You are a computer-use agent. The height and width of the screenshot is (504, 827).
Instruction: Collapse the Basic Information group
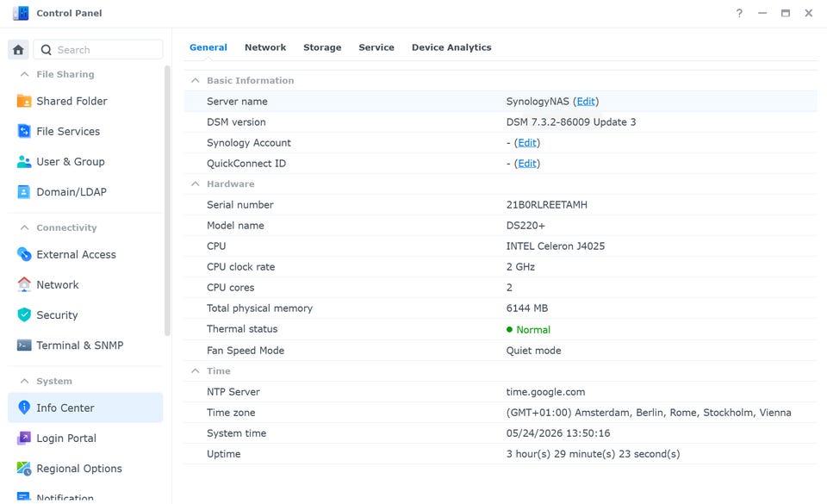pos(196,80)
